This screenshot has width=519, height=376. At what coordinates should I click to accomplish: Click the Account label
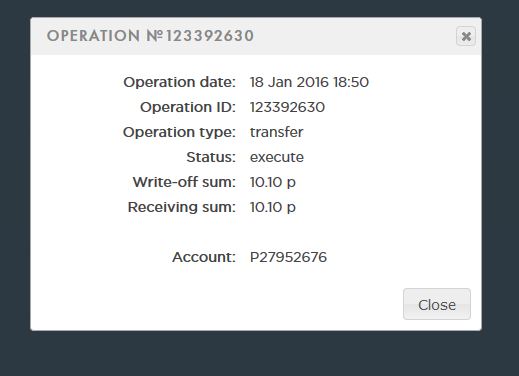pos(204,257)
